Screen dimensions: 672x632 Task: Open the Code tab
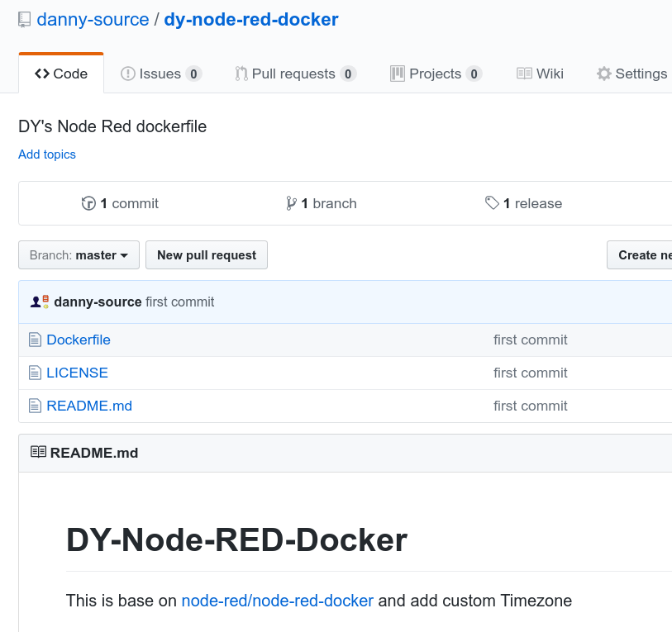[x=61, y=74]
